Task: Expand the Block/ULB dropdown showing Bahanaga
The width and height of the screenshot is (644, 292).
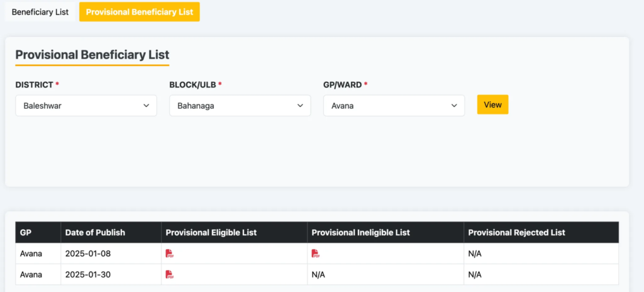Action: pyautogui.click(x=240, y=106)
